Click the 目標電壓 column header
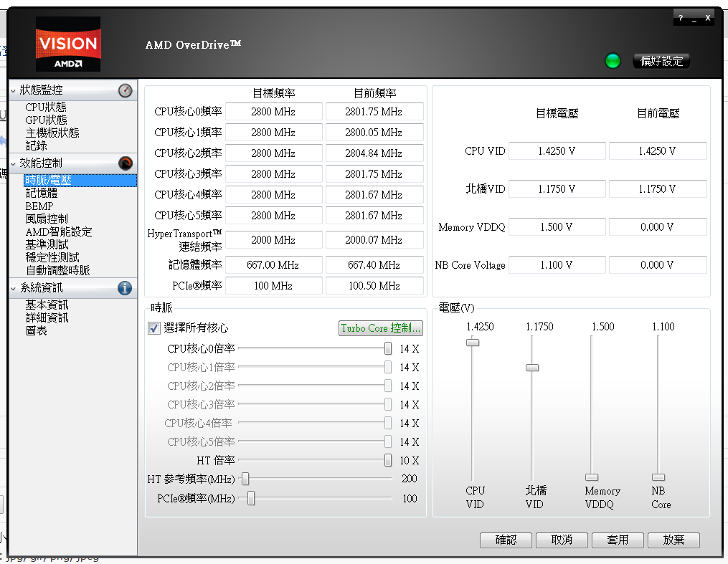The width and height of the screenshot is (728, 564). click(x=557, y=114)
